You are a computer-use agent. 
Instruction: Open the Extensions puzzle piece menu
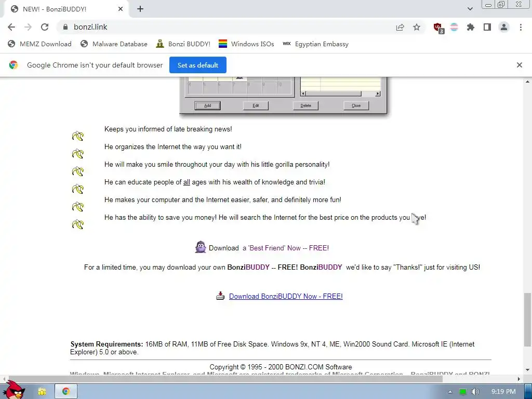471,27
